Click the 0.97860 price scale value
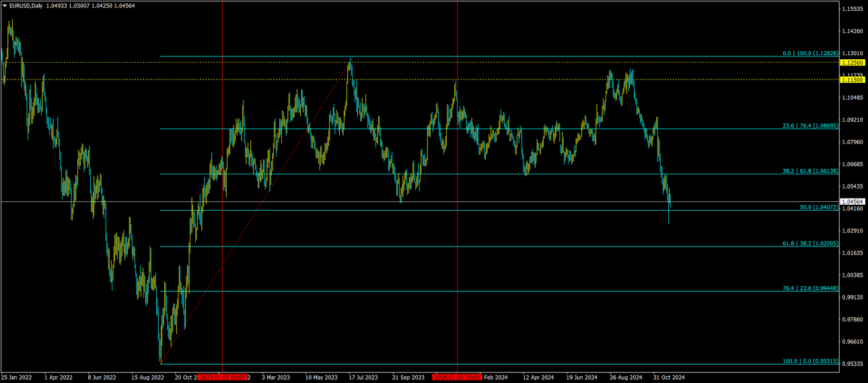Viewport: 868px width, 383px height. coord(853,320)
